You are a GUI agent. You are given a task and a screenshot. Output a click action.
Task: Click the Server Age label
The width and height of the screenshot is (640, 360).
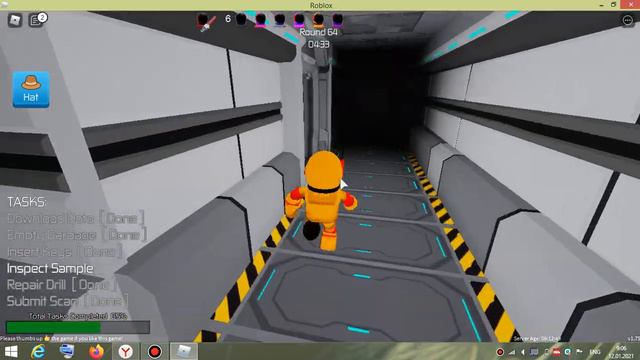point(536,338)
